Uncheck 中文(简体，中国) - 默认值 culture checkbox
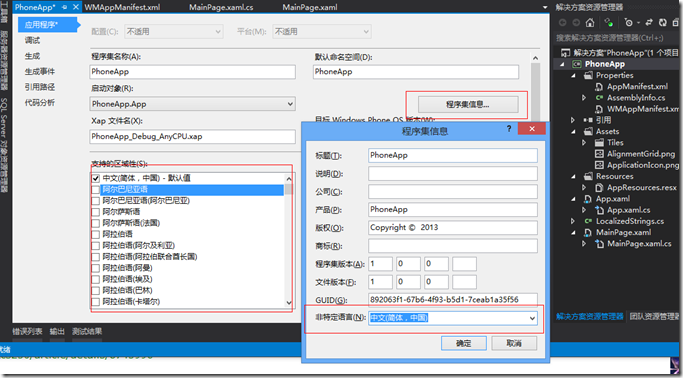 point(96,178)
